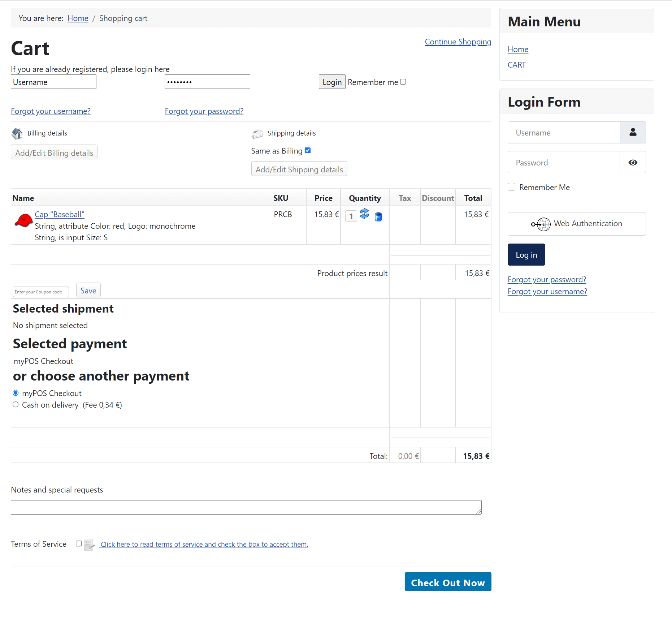Click the Billing details house icon
The image size is (672, 619).
[17, 133]
